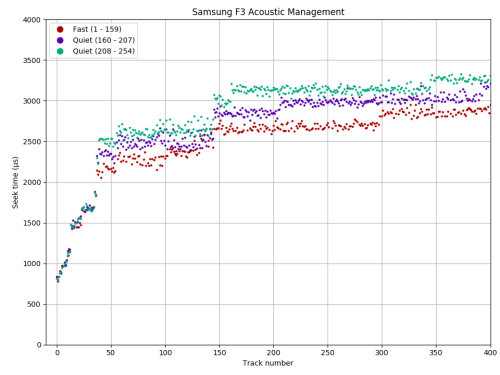Viewport: 500px width, 375px height.
Task: Click the y-axis tick label '500'
Action: point(34,304)
